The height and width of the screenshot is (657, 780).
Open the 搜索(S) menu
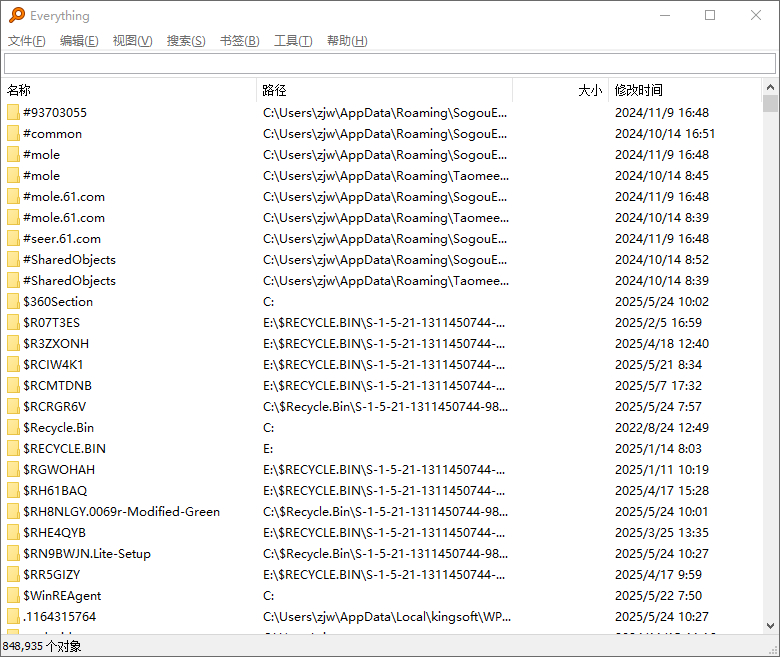[186, 41]
